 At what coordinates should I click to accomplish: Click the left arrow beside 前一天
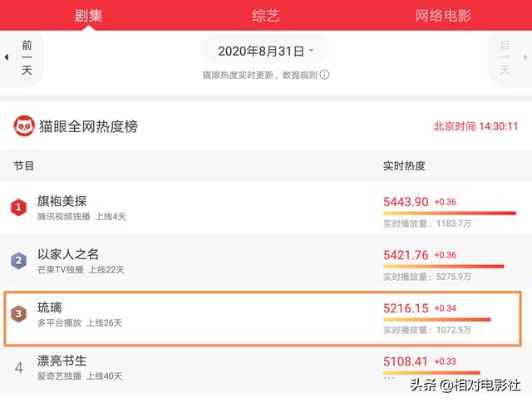(x=6, y=57)
